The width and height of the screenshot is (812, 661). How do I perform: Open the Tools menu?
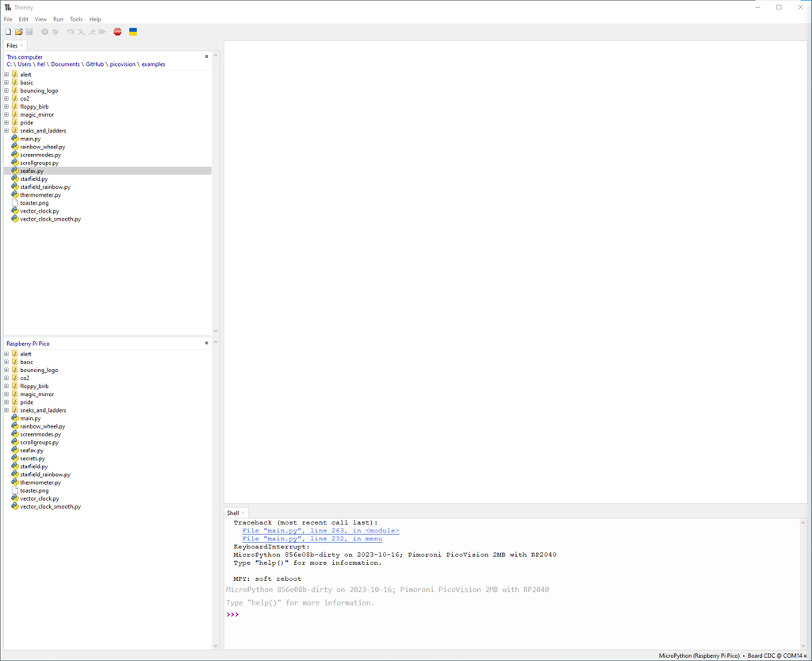[x=76, y=18]
